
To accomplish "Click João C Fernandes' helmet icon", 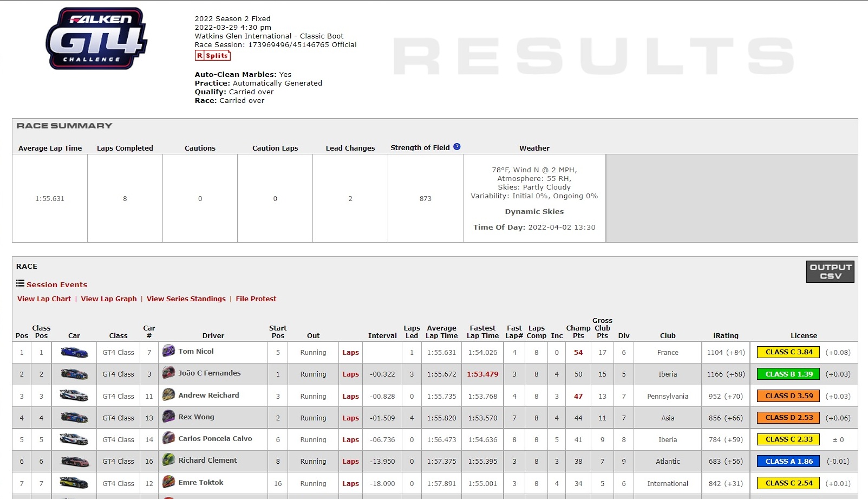I will click(x=169, y=373).
